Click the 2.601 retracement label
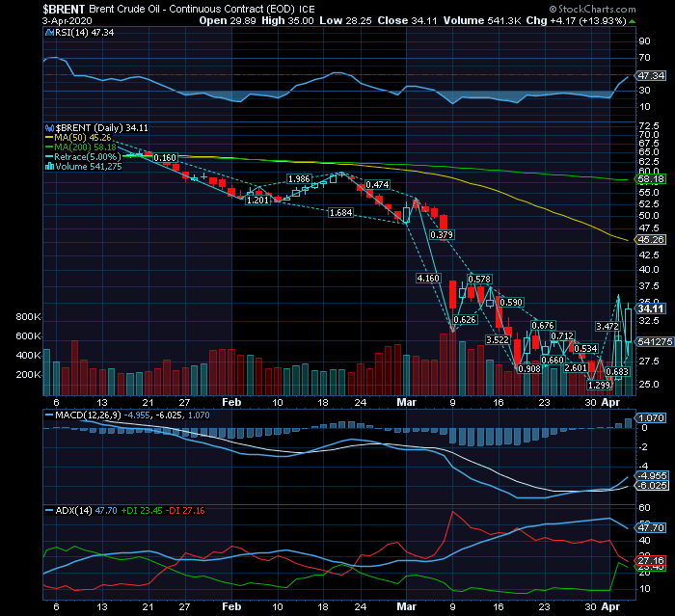675x616 pixels. (576, 367)
